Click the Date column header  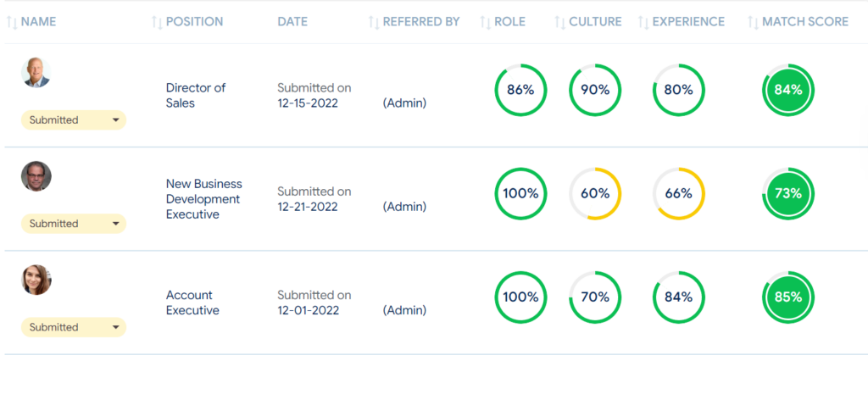[292, 22]
